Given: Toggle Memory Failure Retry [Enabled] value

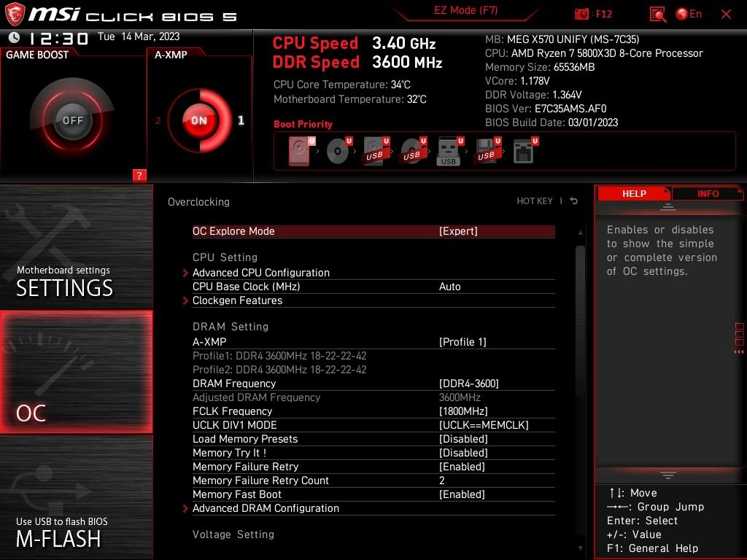Looking at the screenshot, I should [x=462, y=467].
